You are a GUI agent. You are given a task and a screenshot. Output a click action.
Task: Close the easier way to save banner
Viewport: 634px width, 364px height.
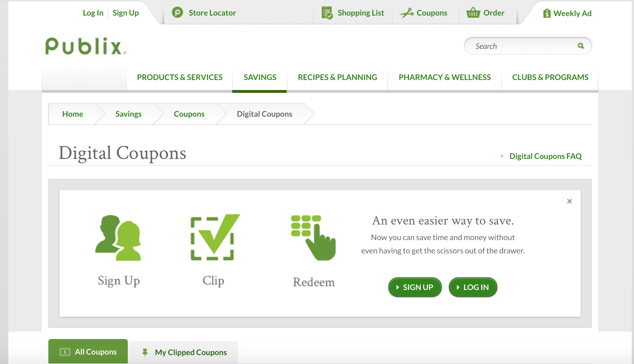569,201
